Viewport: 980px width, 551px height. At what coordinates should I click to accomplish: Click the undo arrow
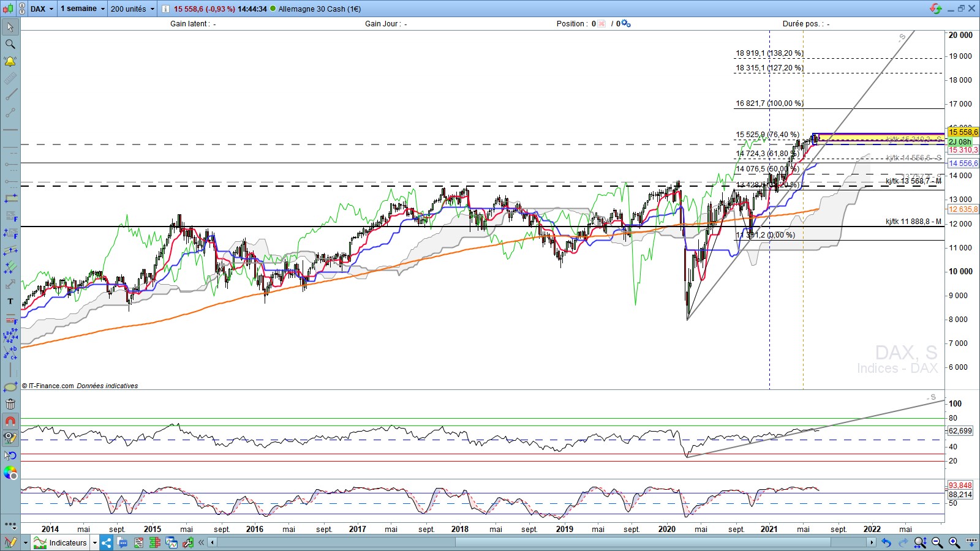[x=886, y=543]
